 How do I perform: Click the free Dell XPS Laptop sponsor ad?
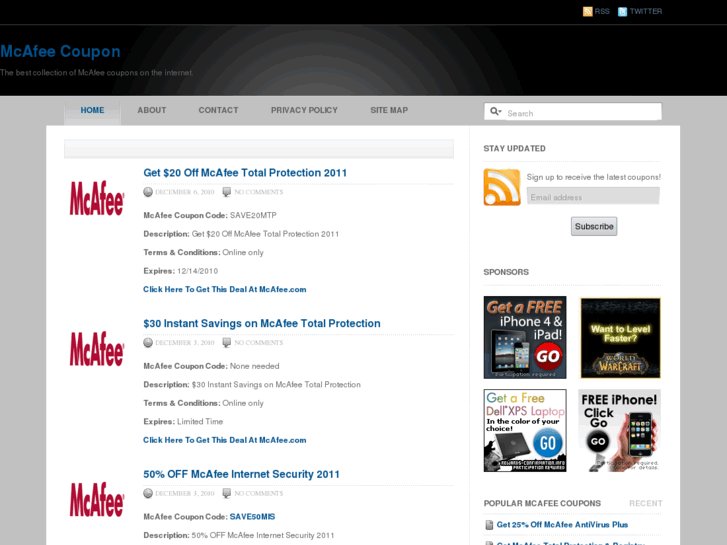[525, 430]
